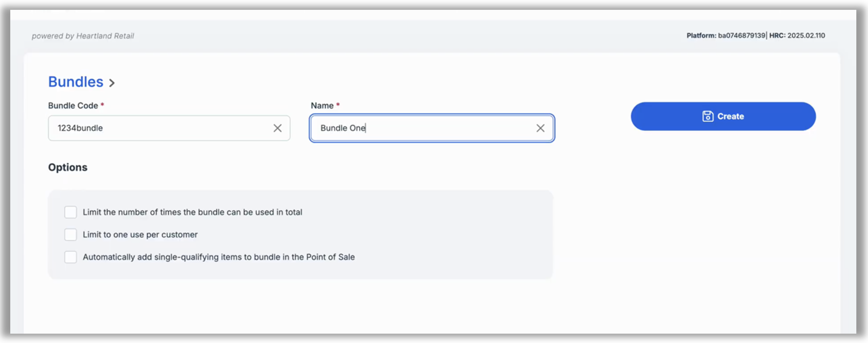Image resolution: width=868 pixels, height=343 pixels.
Task: Focus the Bundle Code input containing 1234bundle
Action: click(x=159, y=128)
